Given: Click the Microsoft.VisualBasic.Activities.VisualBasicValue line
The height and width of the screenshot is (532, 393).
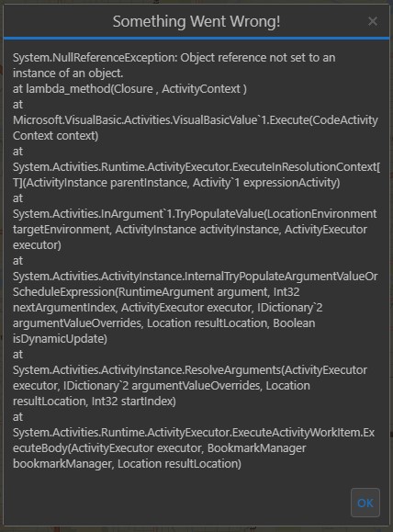Looking at the screenshot, I should (x=196, y=120).
